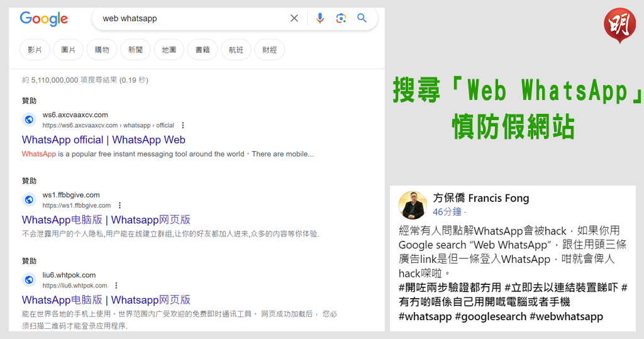The width and height of the screenshot is (644, 339).
Task: Select the 影片 filter chip
Action: coord(35,50)
